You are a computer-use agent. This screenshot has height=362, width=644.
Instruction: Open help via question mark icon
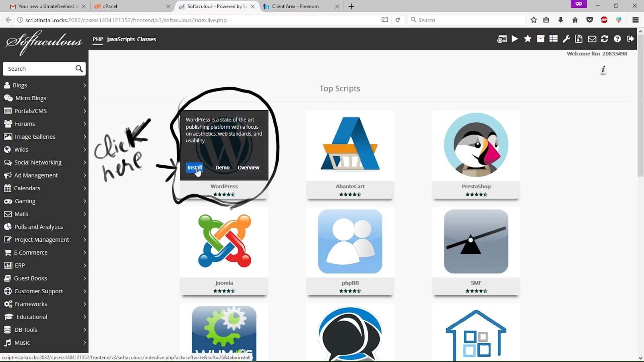click(x=617, y=39)
